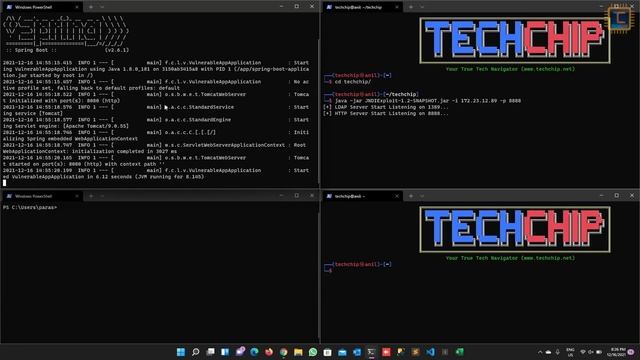
Task: Click the 'PS C:\Users\paras>' prompt
Action: pos(30,207)
